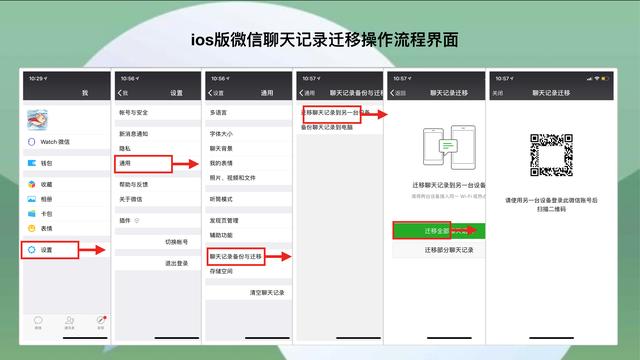Viewport: 640px width, 360px height.
Task: Open the 设置 gear icon
Action: pyautogui.click(x=31, y=249)
